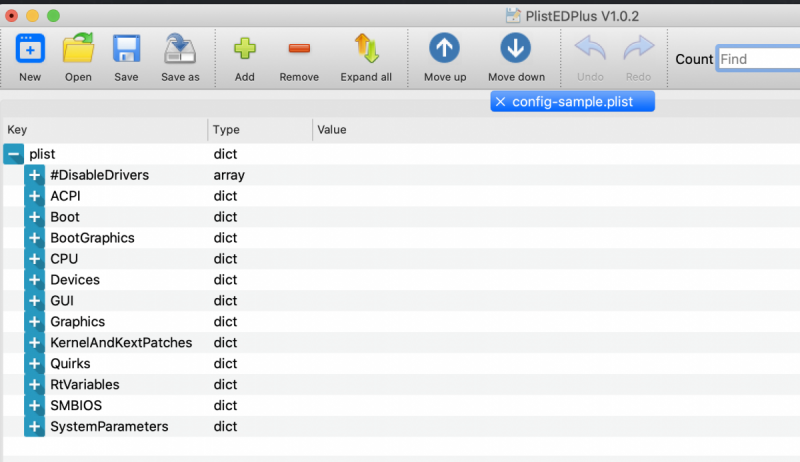The image size is (800, 462).
Task: Select the Graphics key
Action: [x=78, y=321]
